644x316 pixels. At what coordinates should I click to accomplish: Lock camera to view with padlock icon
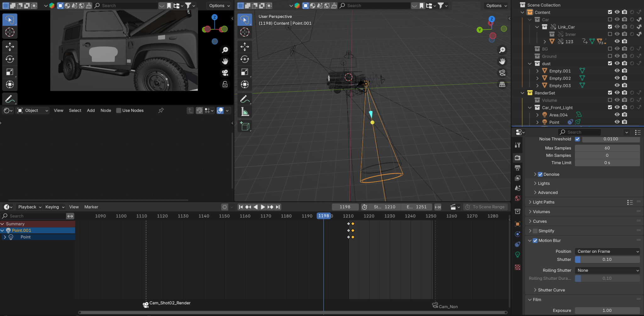tap(225, 84)
